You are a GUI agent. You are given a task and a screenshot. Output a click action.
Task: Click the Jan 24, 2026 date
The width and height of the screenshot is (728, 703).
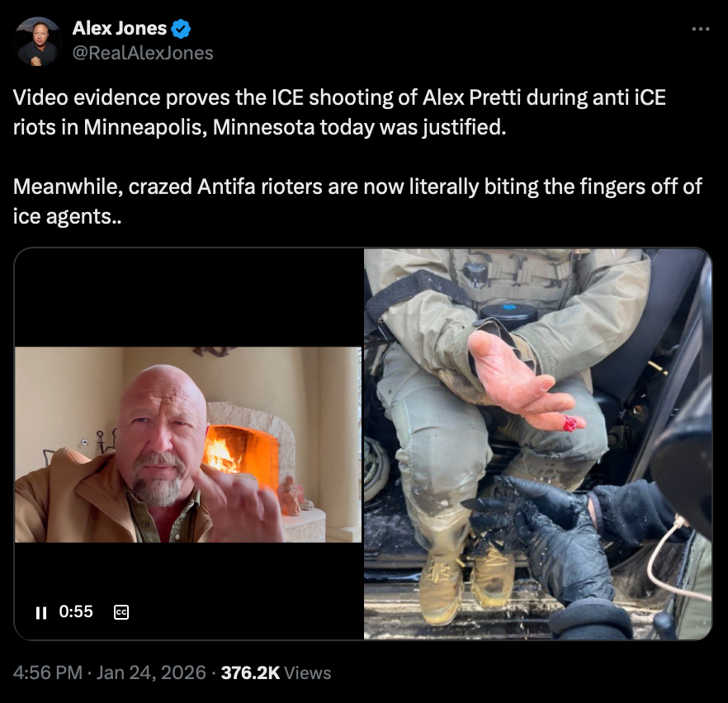click(151, 672)
